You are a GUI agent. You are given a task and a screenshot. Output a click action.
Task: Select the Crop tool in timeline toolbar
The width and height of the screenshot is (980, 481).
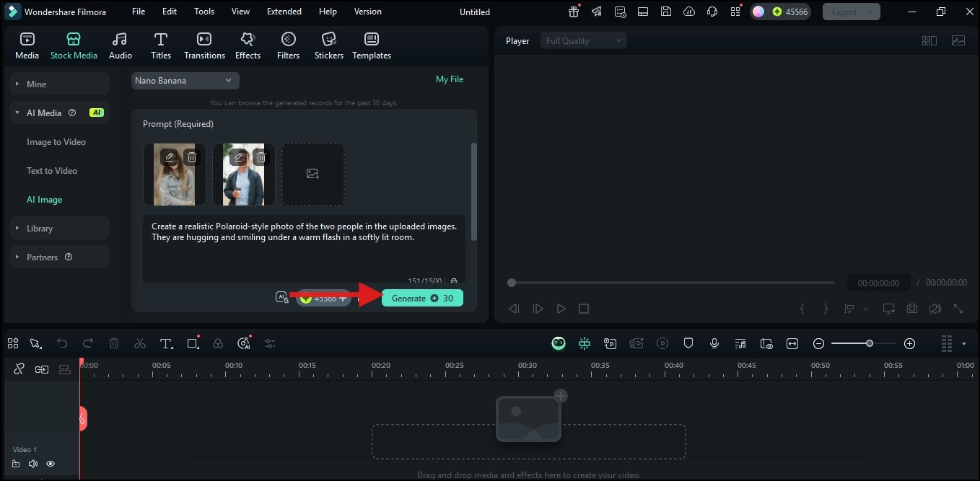coord(193,344)
